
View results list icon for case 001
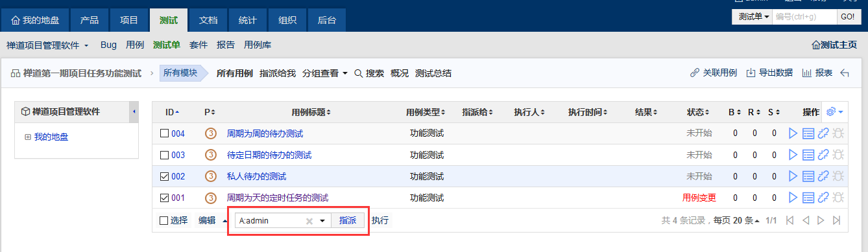pyautogui.click(x=808, y=198)
